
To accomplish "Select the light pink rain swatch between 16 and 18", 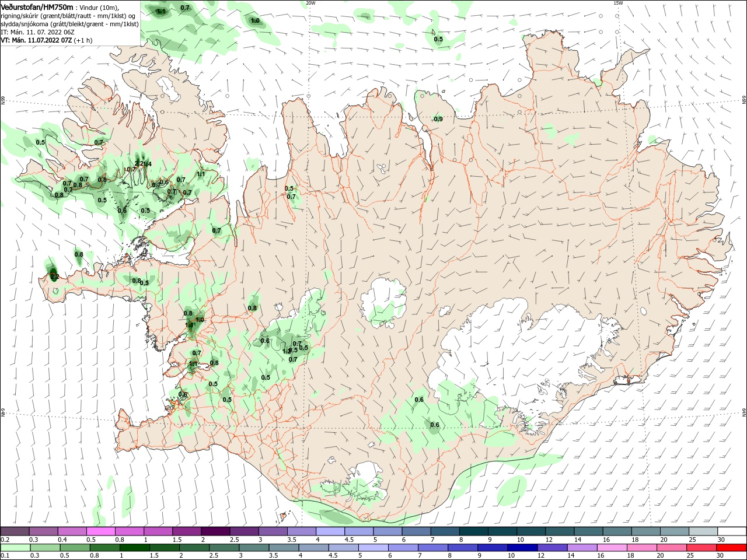I will [613, 548].
